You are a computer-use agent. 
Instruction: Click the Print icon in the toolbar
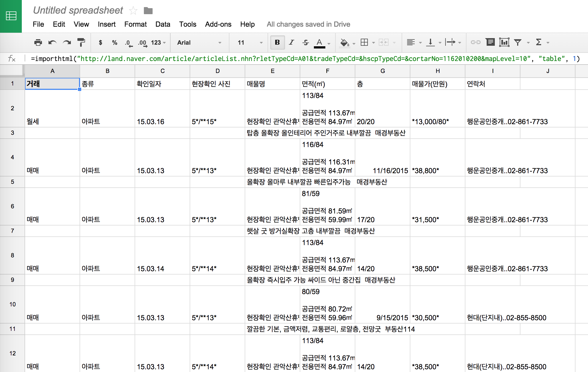click(x=38, y=42)
